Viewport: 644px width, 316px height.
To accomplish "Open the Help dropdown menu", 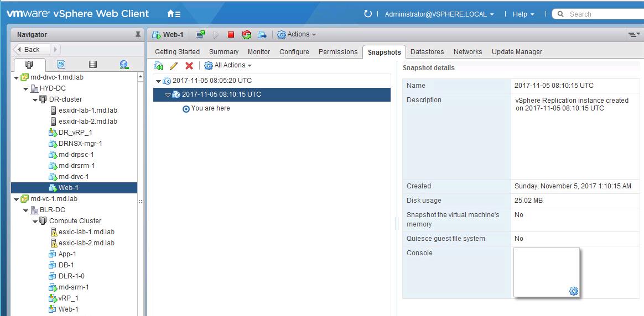I will pyautogui.click(x=523, y=14).
